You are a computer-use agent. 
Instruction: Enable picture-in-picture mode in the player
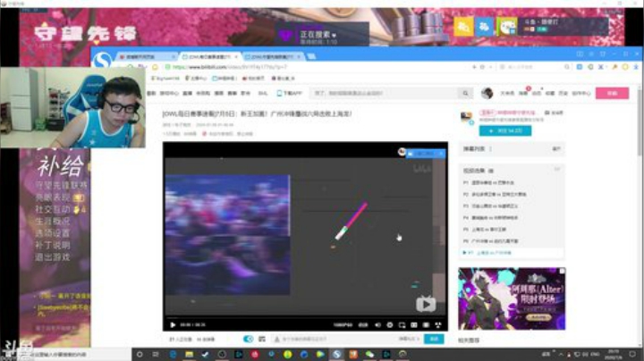402,325
